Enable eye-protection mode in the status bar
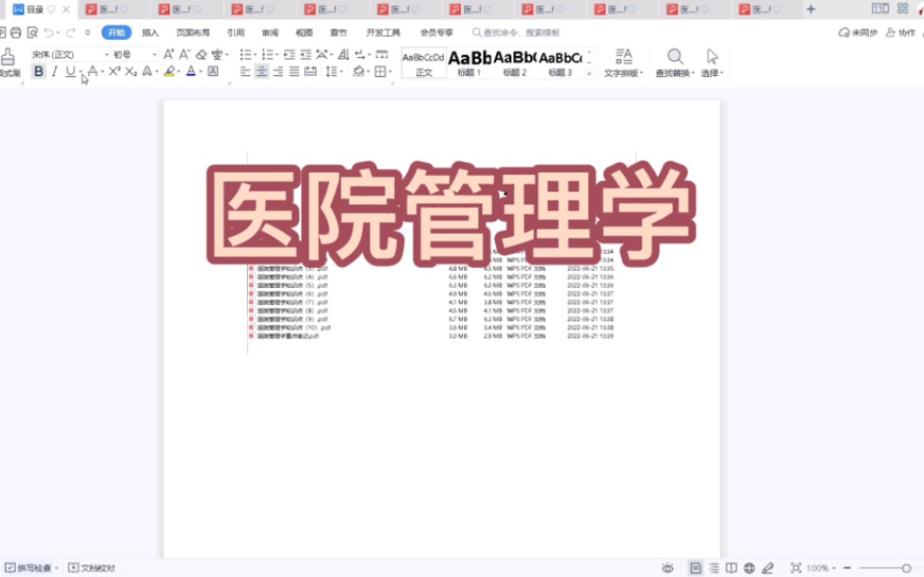This screenshot has width=924, height=577. pyautogui.click(x=667, y=566)
